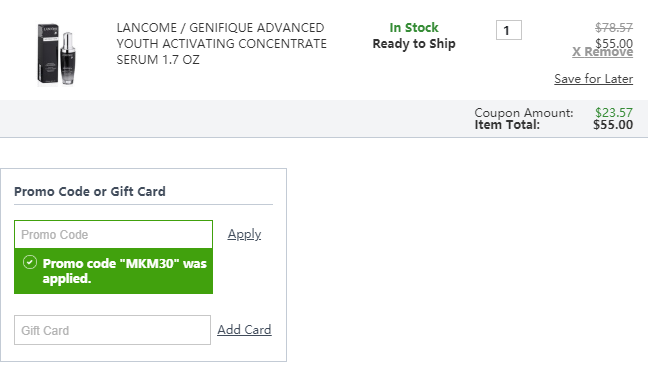Click the sale price below crossed-out price

point(614,42)
